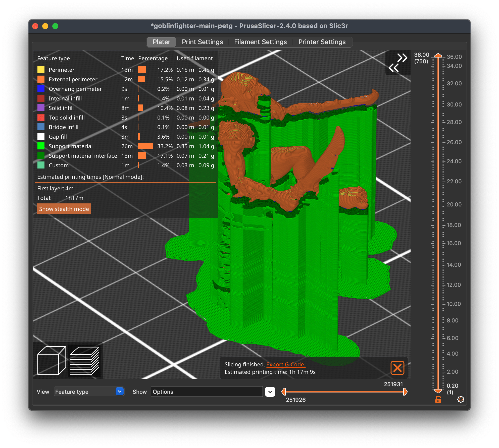The width and height of the screenshot is (499, 448).
Task: Open the layer slider settings cog
Action: click(461, 399)
